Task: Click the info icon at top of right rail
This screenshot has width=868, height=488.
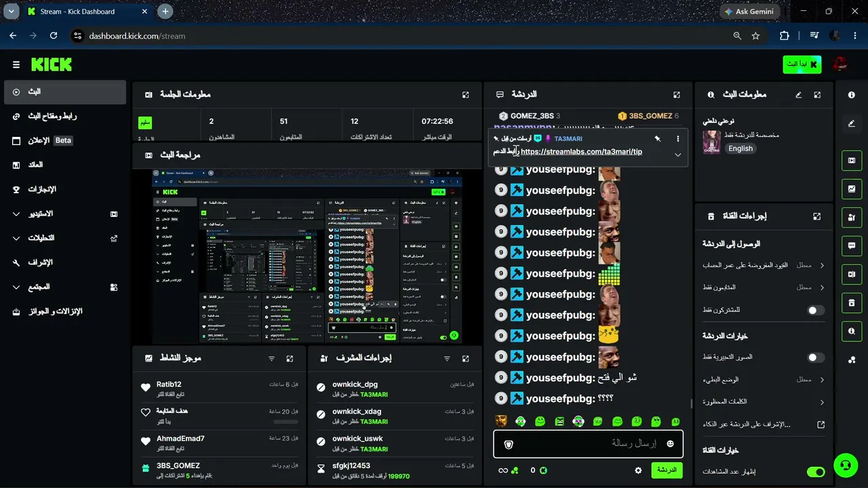Action: [852, 96]
